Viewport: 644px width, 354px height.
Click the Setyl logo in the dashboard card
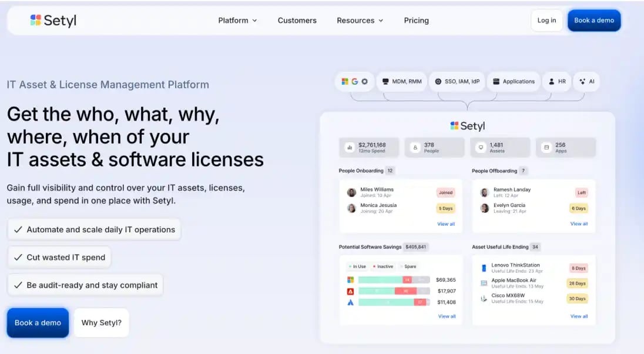(x=467, y=126)
